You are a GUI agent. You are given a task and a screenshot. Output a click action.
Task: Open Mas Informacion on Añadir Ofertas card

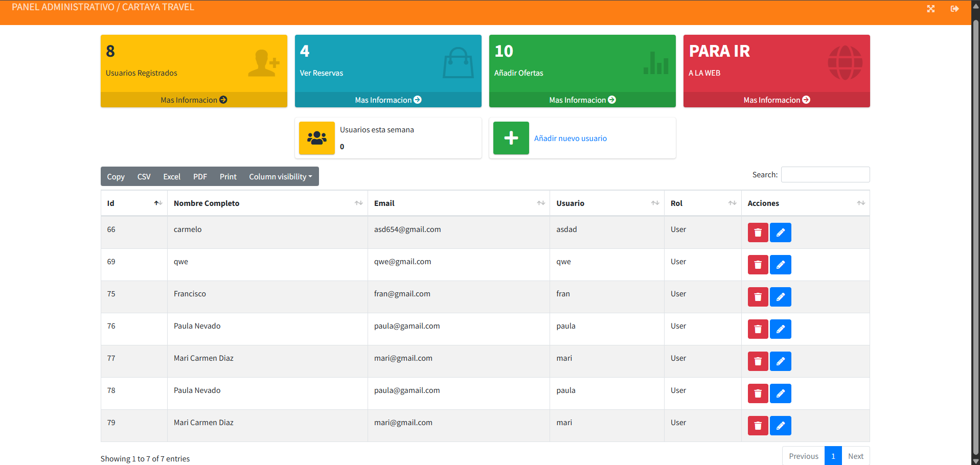pyautogui.click(x=582, y=100)
